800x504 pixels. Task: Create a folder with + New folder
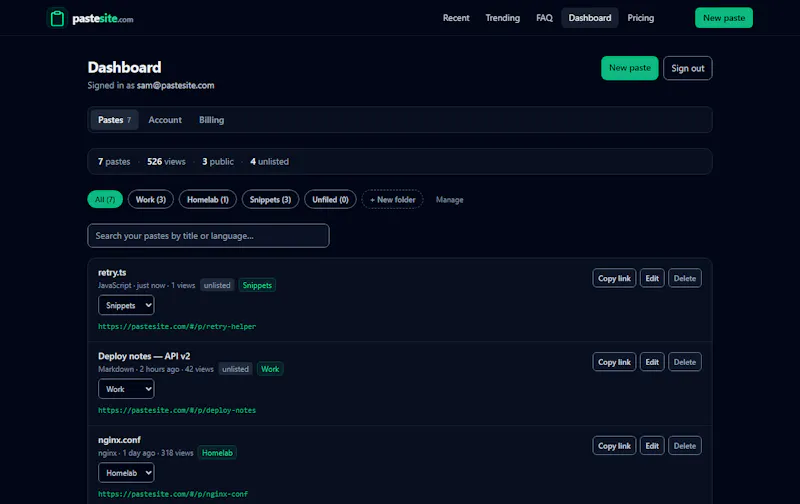392,199
